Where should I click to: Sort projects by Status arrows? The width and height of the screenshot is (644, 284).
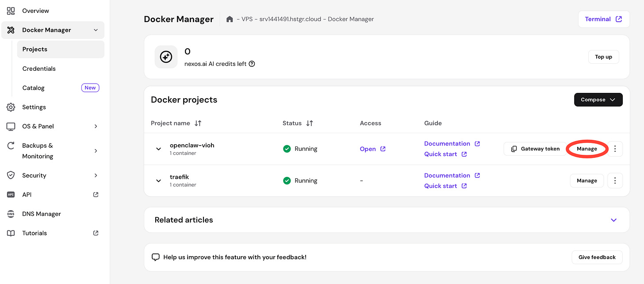coord(310,123)
